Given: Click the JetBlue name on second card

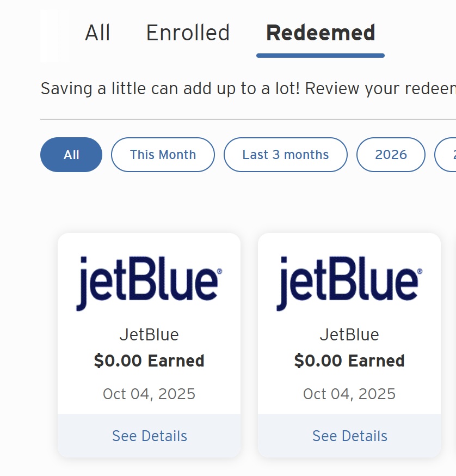Looking at the screenshot, I should coord(349,334).
